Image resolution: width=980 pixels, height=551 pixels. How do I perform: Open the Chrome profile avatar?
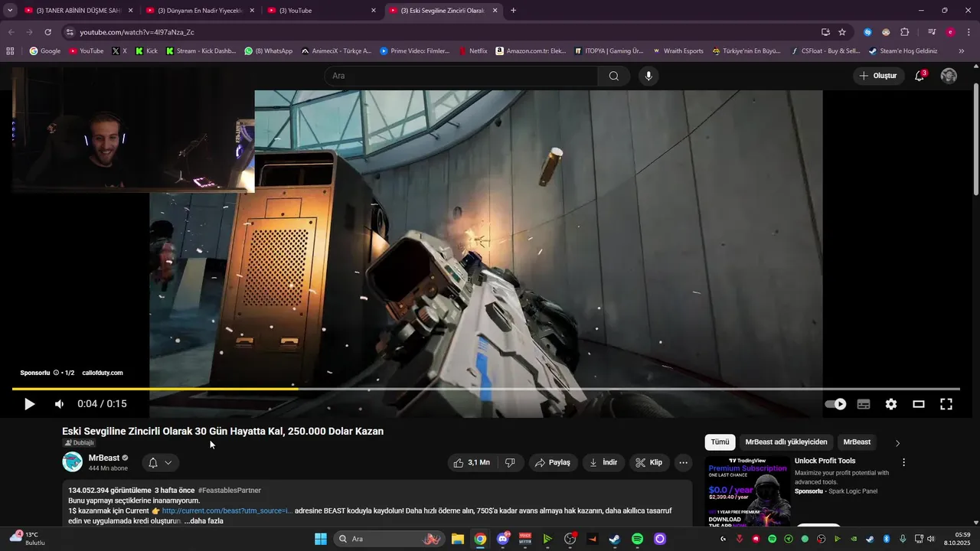[950, 32]
